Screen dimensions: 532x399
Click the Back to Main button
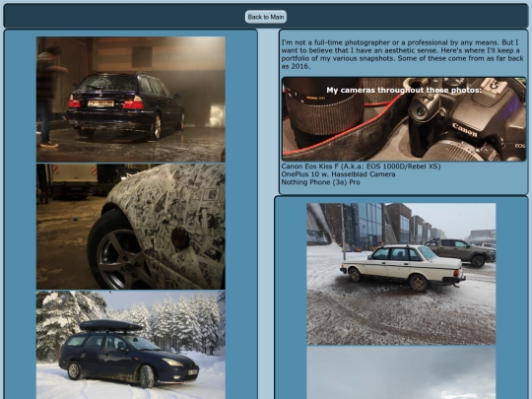pos(266,17)
